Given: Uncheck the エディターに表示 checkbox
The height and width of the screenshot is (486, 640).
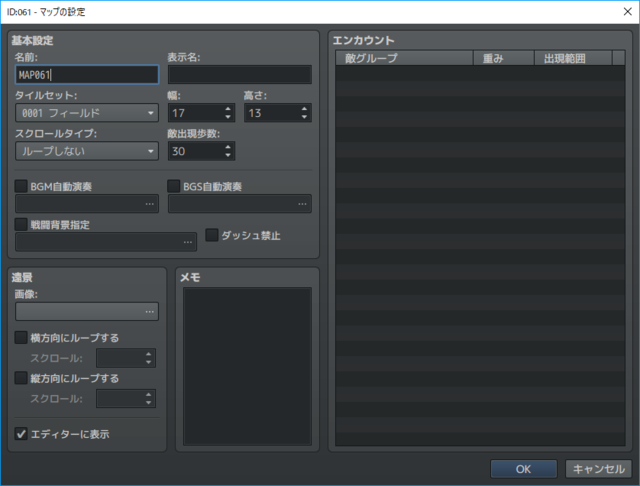Looking at the screenshot, I should [21, 433].
